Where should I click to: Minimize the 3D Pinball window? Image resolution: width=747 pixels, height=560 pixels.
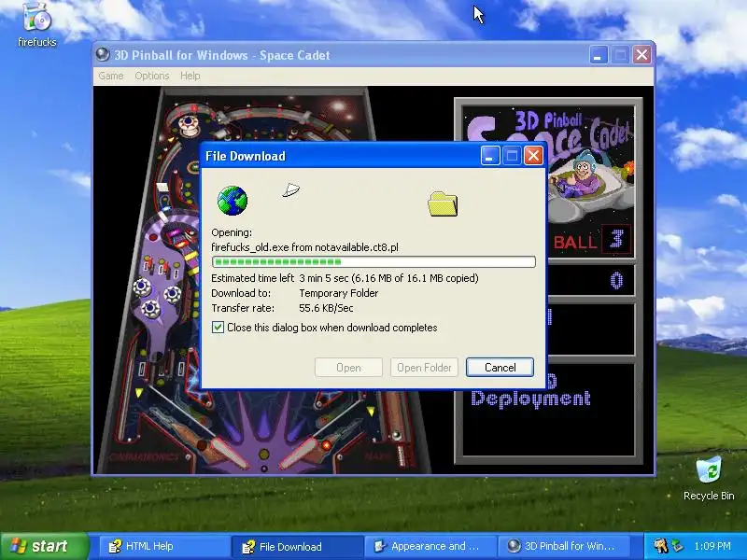click(x=599, y=55)
